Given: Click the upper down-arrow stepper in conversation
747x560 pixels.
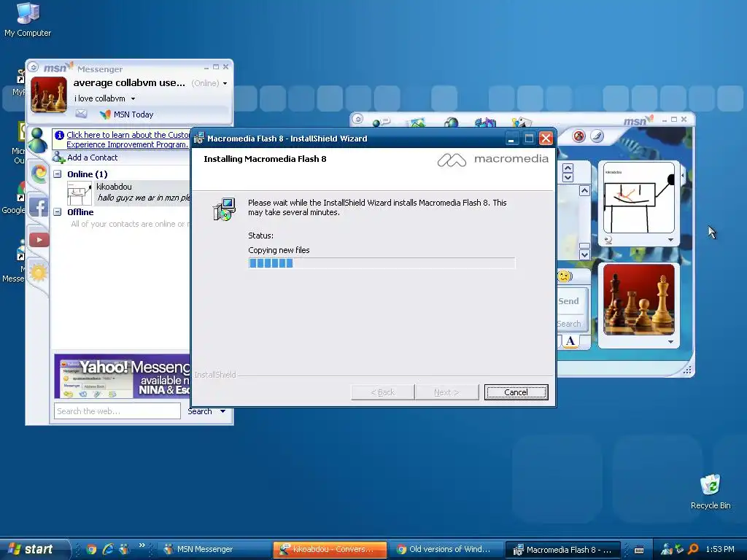Looking at the screenshot, I should (x=568, y=178).
